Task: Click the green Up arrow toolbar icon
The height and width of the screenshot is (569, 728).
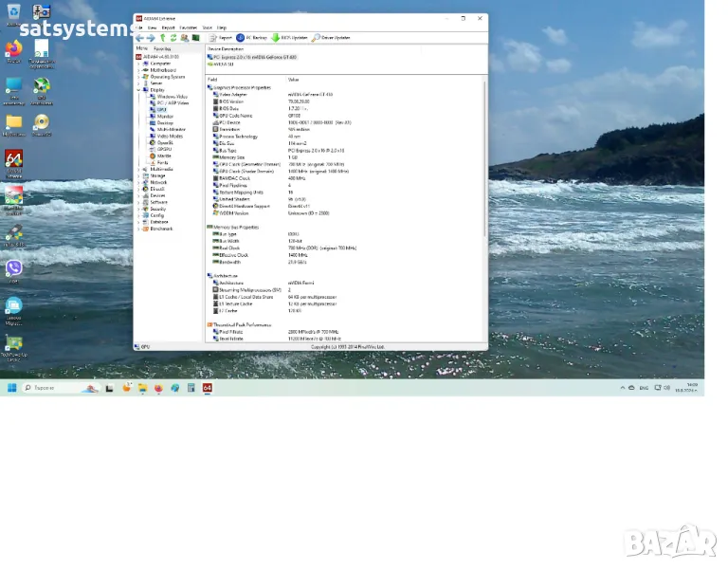Action: click(162, 38)
